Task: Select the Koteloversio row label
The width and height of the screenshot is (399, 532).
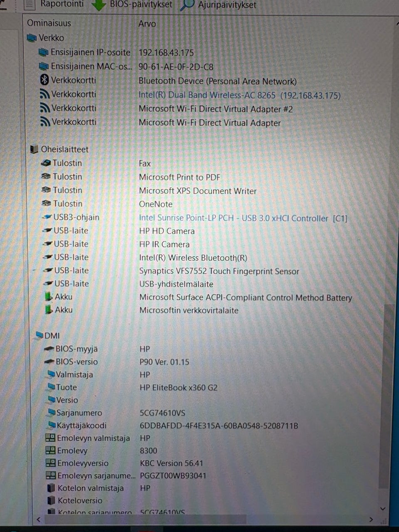Action: 80,500
